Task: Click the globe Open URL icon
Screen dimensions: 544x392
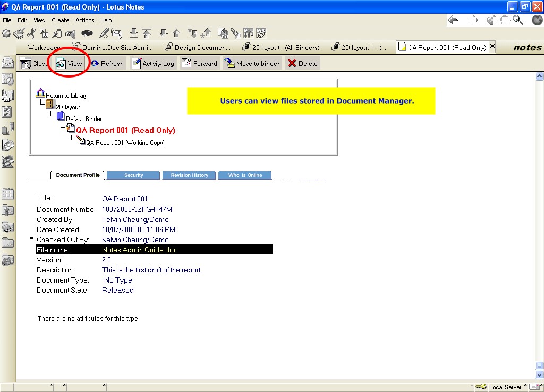Action: coord(537,20)
